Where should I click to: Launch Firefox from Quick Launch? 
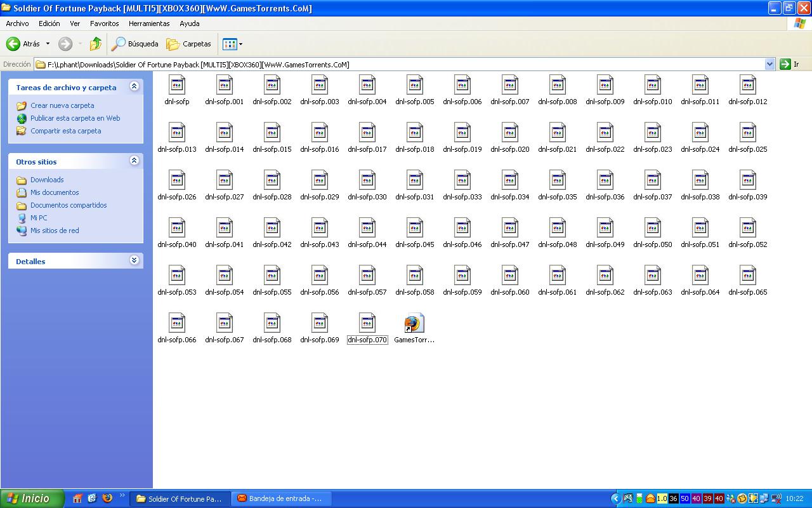click(x=107, y=498)
